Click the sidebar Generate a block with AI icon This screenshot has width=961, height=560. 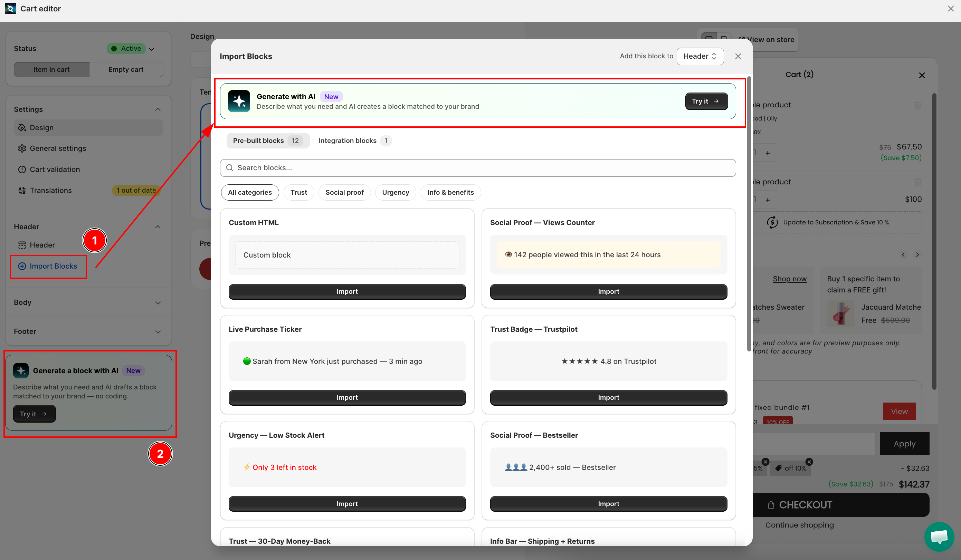click(x=21, y=370)
